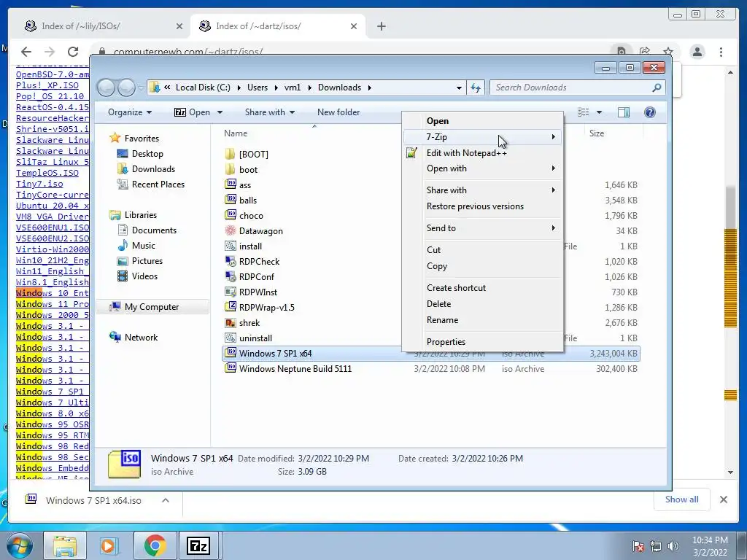Select the ass iso file icon
The width and height of the screenshot is (747, 560).
click(231, 184)
